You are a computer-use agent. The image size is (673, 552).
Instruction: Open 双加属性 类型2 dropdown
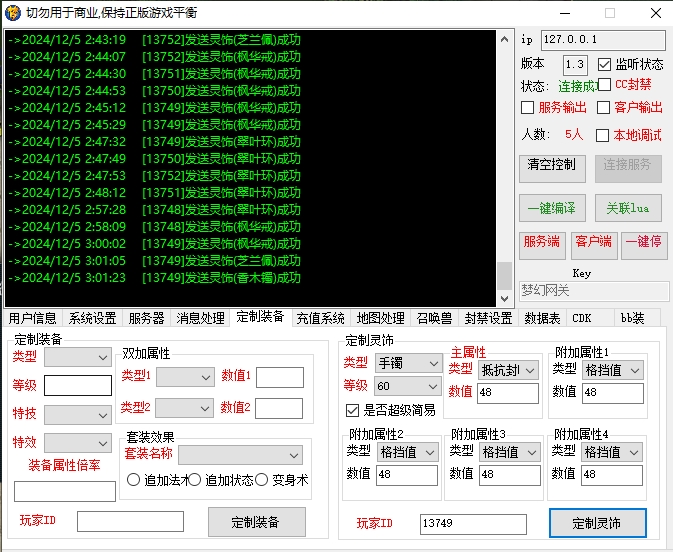(x=184, y=408)
